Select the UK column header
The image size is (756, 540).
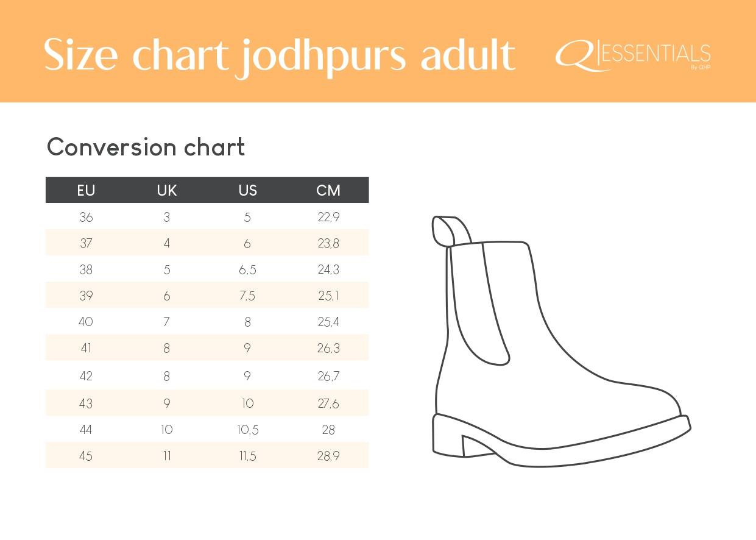[x=166, y=190]
